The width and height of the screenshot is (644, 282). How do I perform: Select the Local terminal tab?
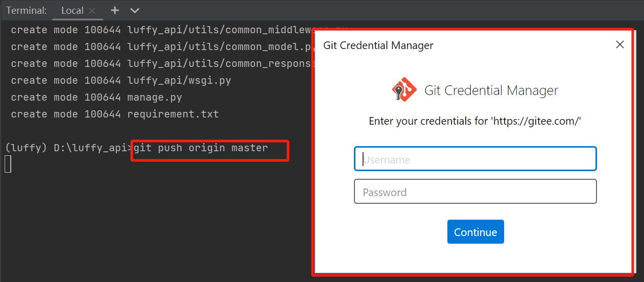click(72, 11)
